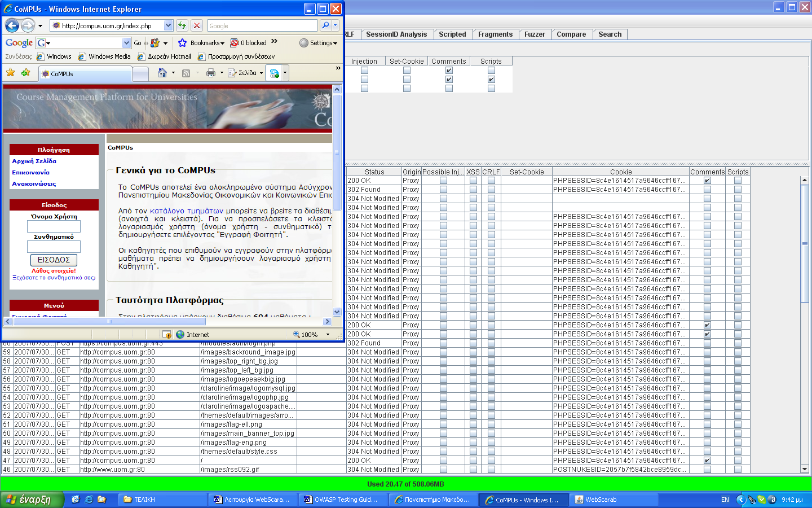Viewport: 812px width, 508px height.
Task: Toggle Scripts checkbox on first 200 OK row
Action: point(738,181)
